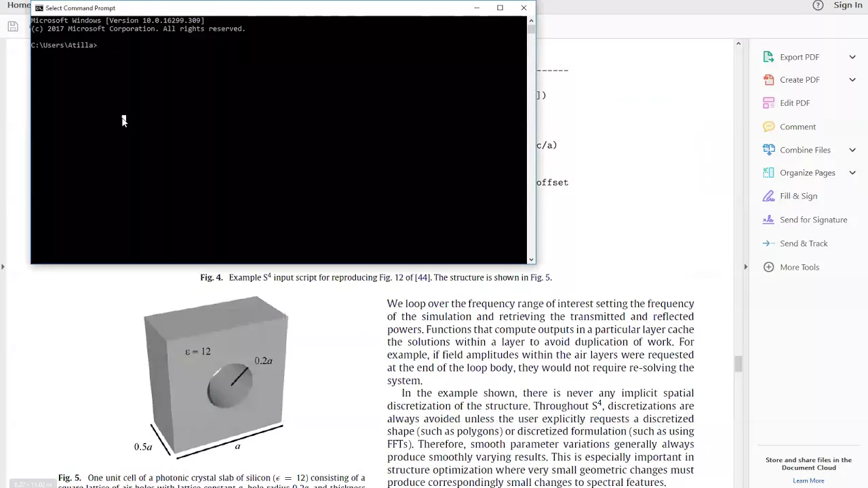Click the ε = 12 label in figure
The height and width of the screenshot is (488, 868).
tap(198, 352)
